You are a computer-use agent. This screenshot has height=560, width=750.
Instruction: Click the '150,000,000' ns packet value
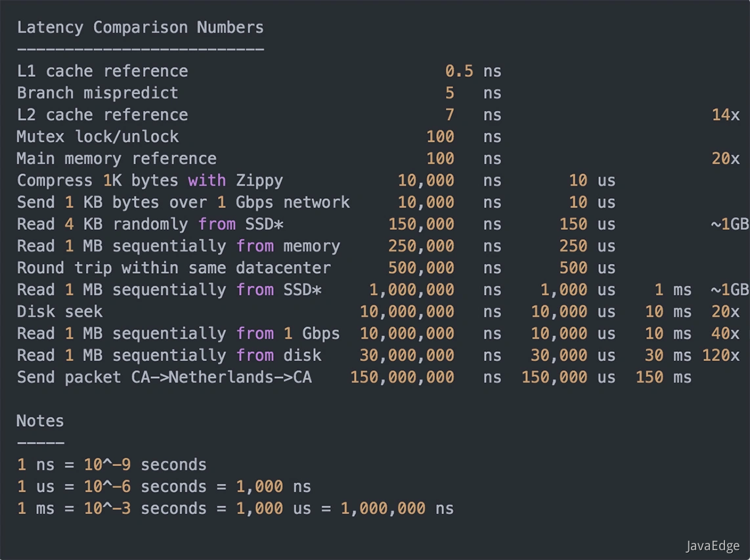[402, 377]
